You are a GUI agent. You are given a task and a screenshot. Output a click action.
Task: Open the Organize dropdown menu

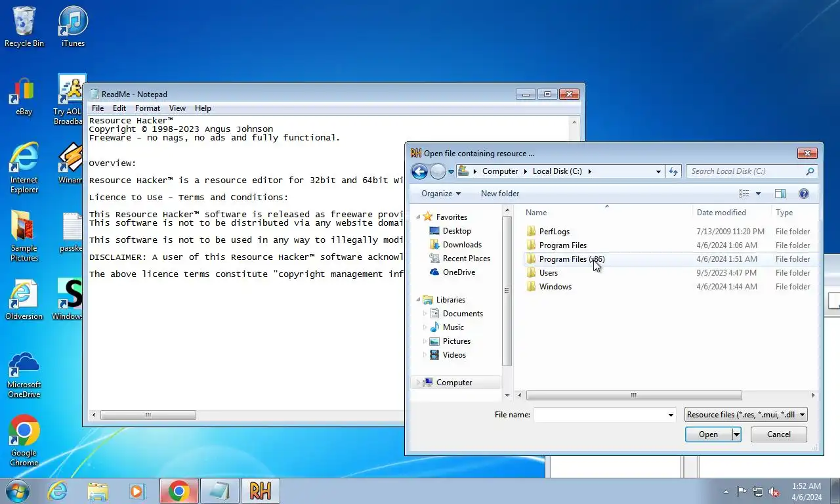(441, 194)
